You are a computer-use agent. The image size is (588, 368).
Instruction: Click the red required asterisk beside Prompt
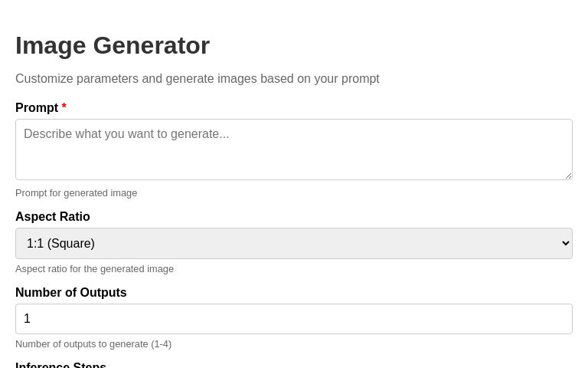(64, 107)
